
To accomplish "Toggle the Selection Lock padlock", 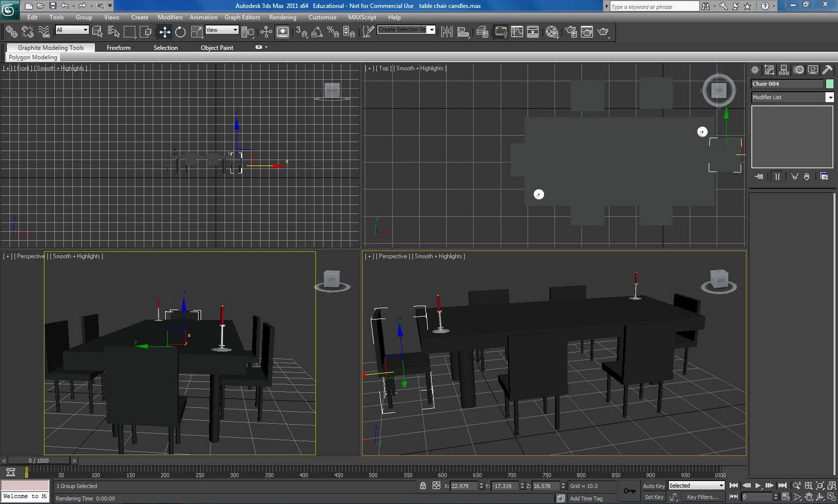I will point(423,486).
